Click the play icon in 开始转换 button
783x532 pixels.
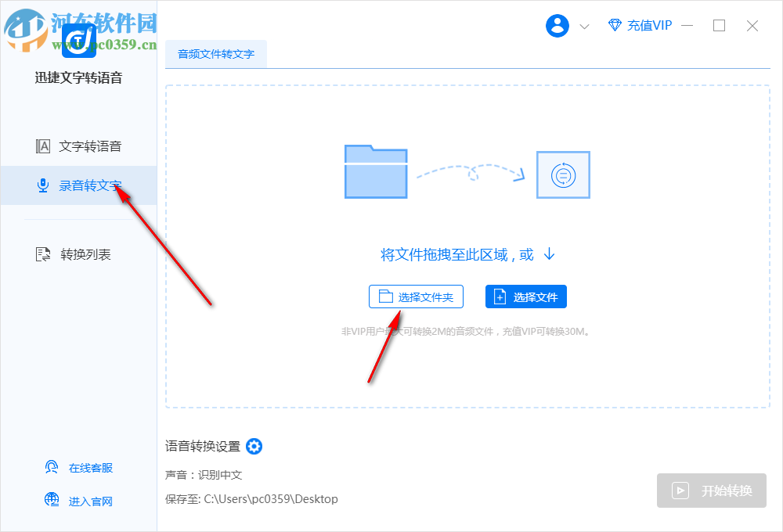tap(680, 491)
